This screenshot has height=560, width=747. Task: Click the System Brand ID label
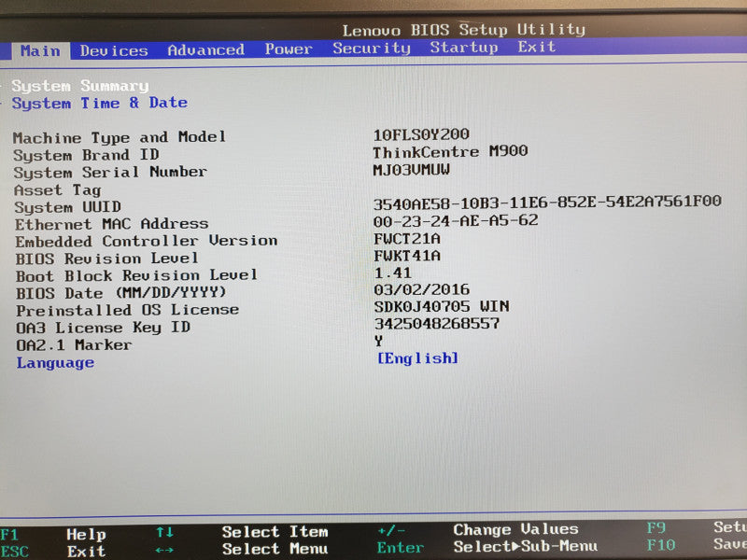pyautogui.click(x=86, y=155)
